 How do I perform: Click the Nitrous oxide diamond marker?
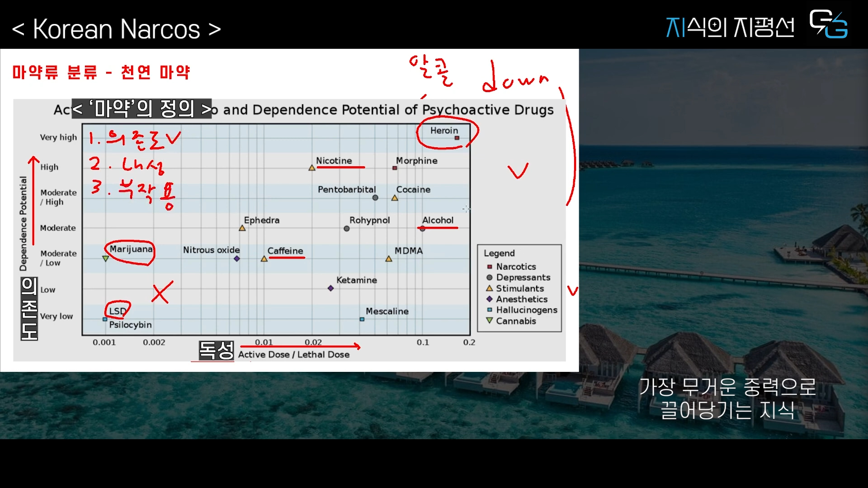pyautogui.click(x=236, y=259)
